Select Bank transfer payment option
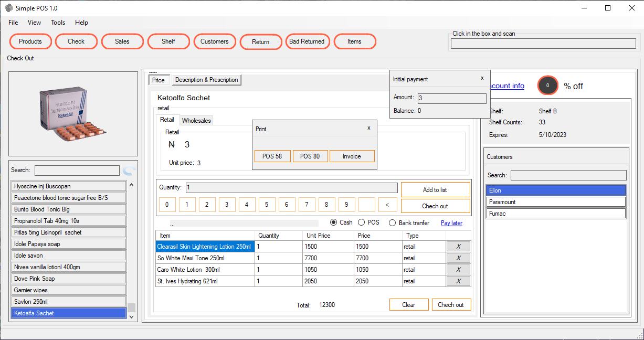644x340 pixels. coord(392,223)
